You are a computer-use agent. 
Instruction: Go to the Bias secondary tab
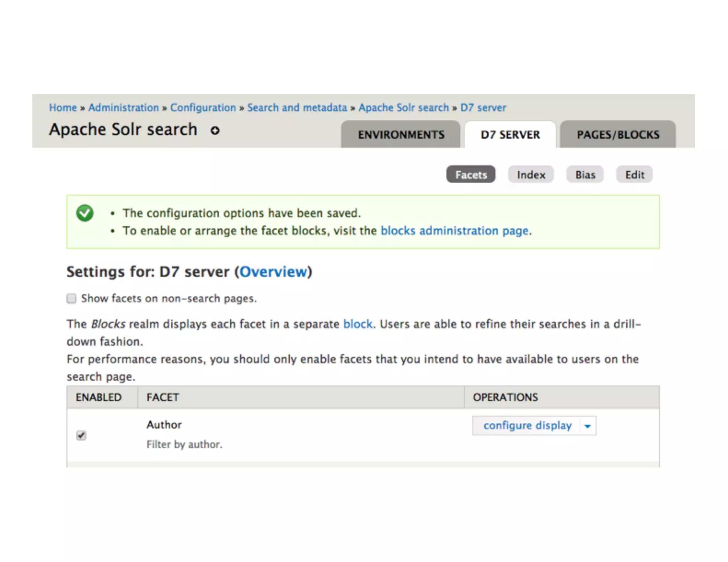point(585,174)
